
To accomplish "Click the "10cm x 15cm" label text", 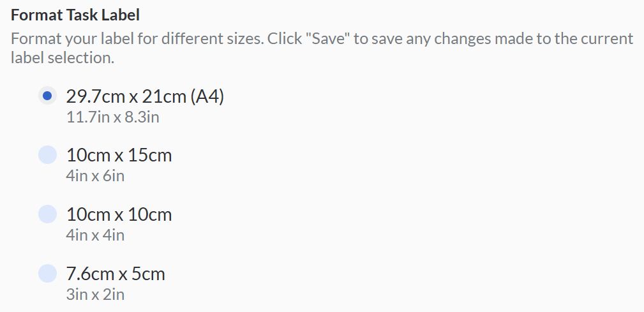I will [119, 155].
